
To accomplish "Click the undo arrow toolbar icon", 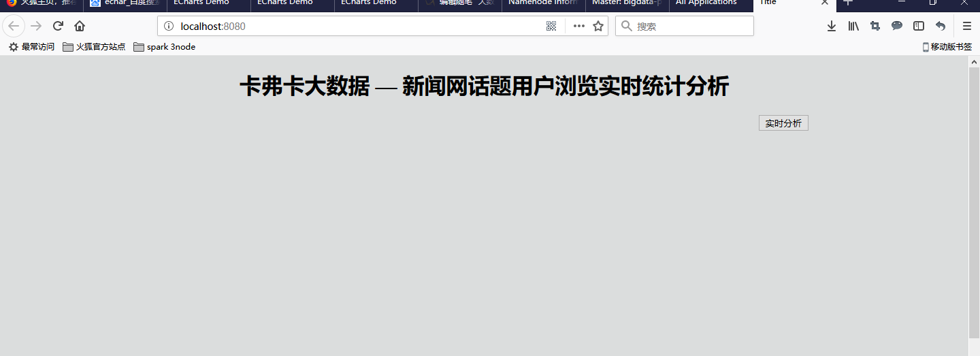I will point(941,26).
